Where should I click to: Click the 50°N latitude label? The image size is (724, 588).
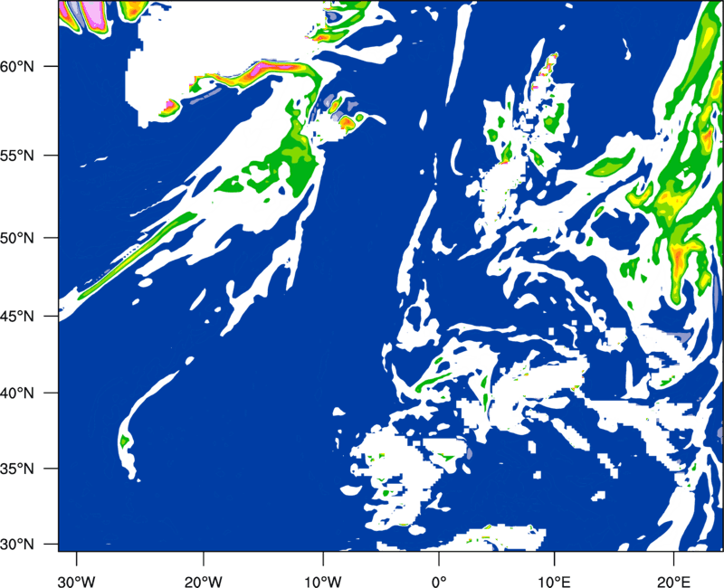17,238
